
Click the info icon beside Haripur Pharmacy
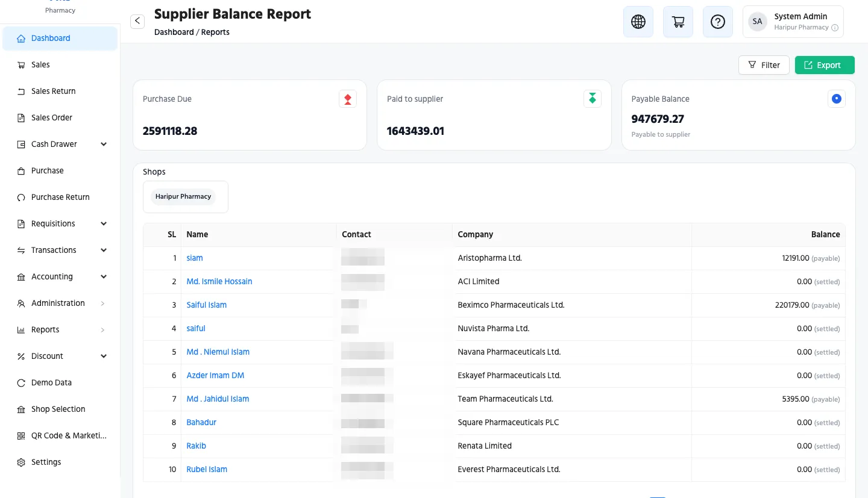pyautogui.click(x=835, y=28)
